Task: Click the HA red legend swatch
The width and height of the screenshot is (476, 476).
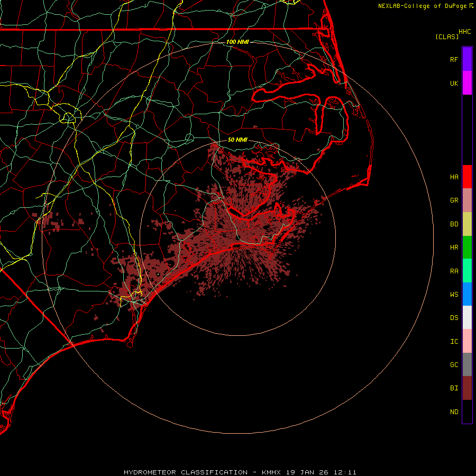Action: coord(467,177)
